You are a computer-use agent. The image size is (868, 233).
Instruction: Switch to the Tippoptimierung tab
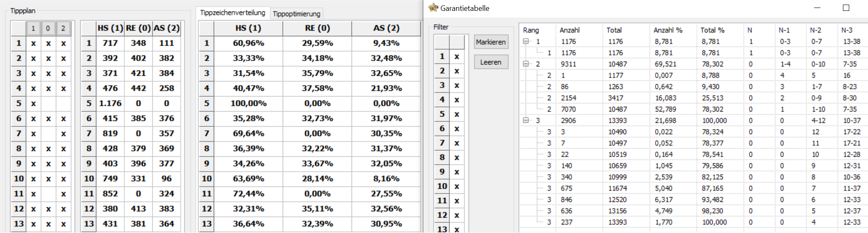coord(296,14)
